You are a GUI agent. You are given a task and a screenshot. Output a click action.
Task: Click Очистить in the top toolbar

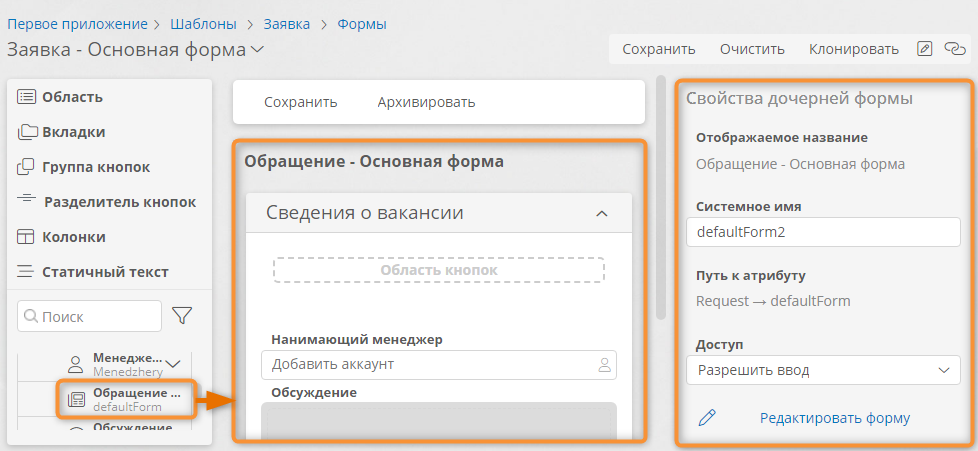point(752,49)
